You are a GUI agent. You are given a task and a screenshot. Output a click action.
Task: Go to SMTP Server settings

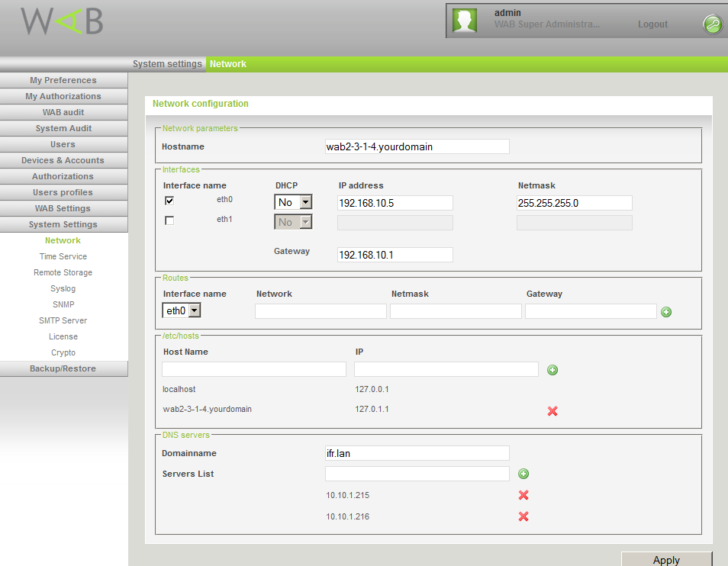[63, 320]
